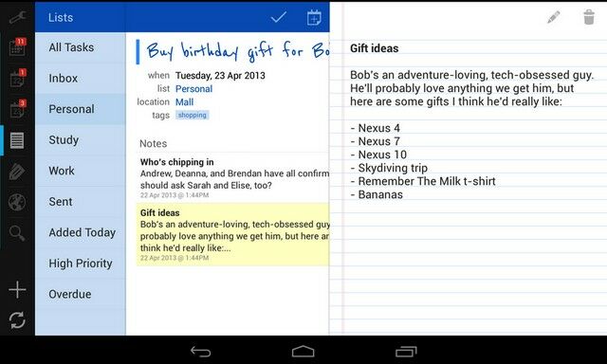Postpone task using calendar plus icon
This screenshot has height=364, width=607.
[x=314, y=17]
